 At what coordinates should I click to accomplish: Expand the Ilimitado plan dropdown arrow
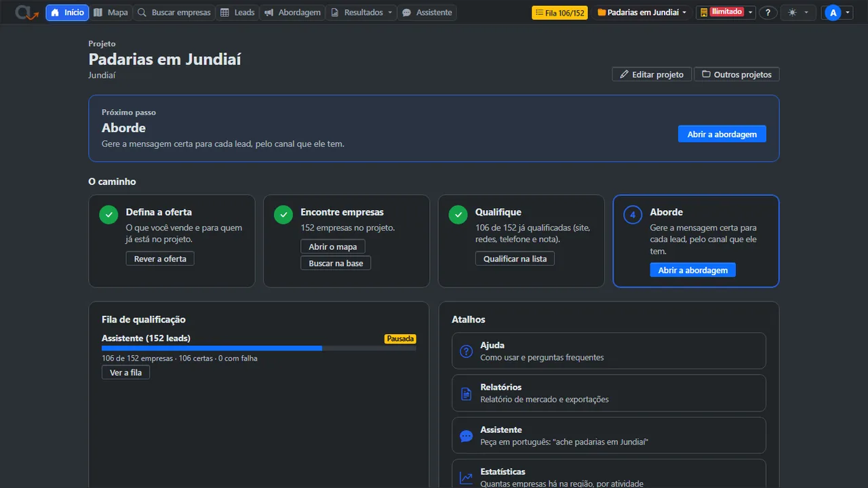click(x=751, y=12)
